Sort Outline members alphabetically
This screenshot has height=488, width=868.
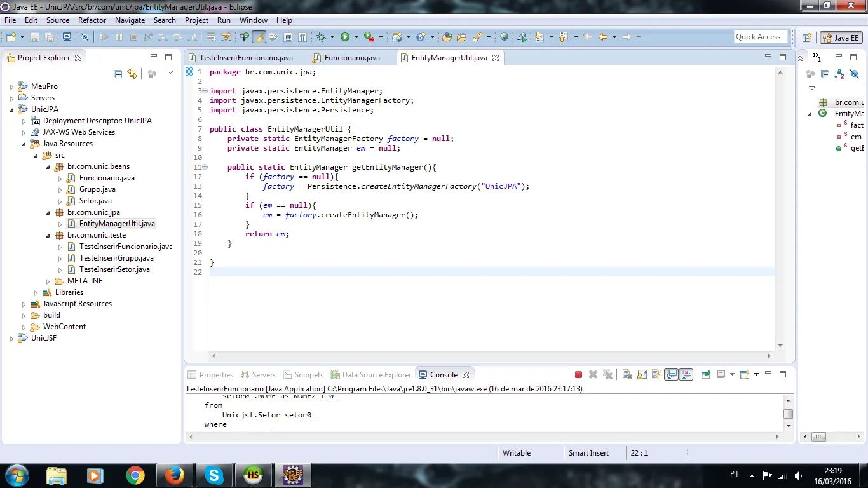click(x=839, y=74)
